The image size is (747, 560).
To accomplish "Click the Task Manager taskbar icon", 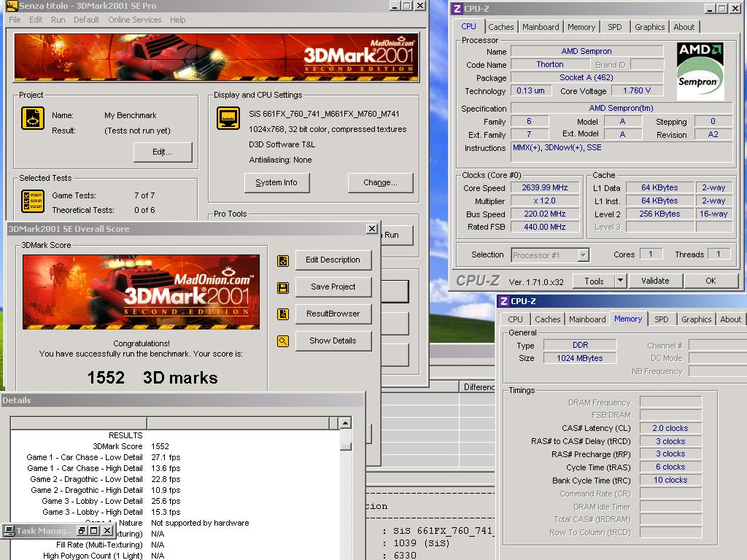I will [9, 531].
